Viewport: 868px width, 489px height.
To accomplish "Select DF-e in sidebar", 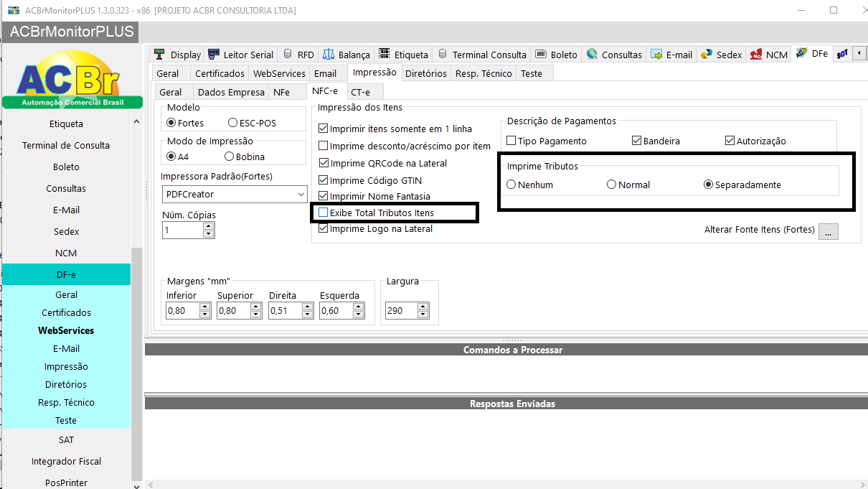I will [x=66, y=274].
